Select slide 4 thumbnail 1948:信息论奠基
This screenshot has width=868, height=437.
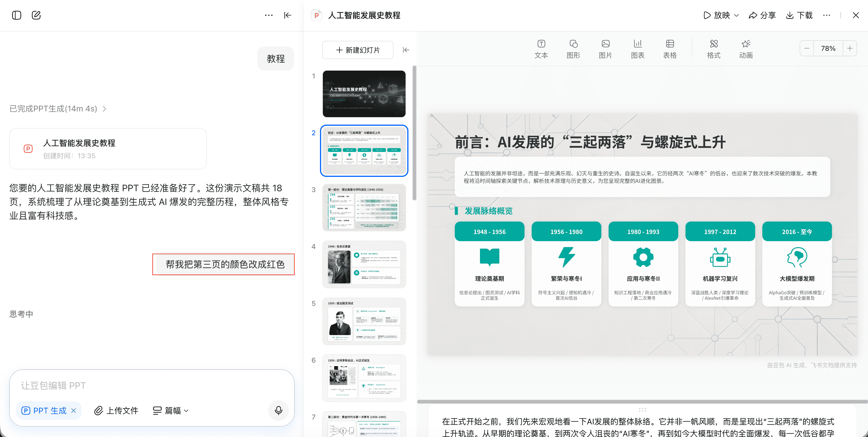pos(364,264)
